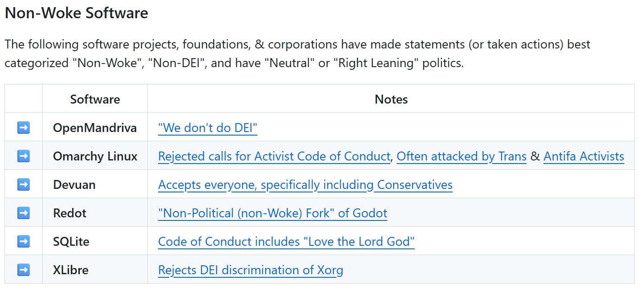Click the XLibre software name cell
This screenshot has height=292, width=644.
[x=71, y=270]
